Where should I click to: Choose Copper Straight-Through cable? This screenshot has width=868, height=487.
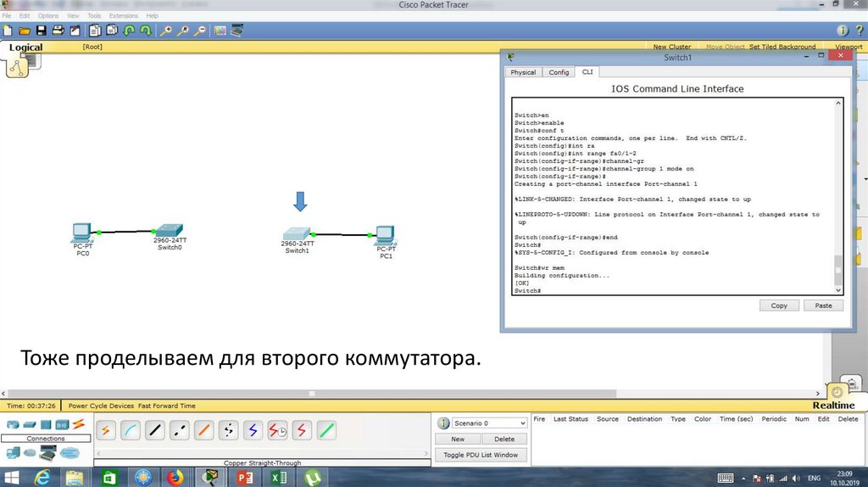click(155, 430)
